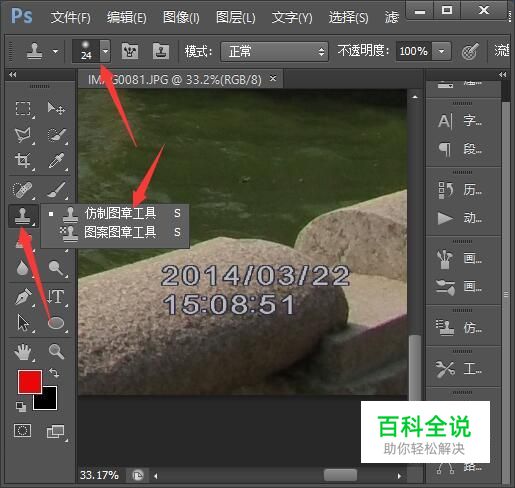Open the Tool Presets (工) panel
Image resolution: width=515 pixels, height=488 pixels.
pos(460,369)
